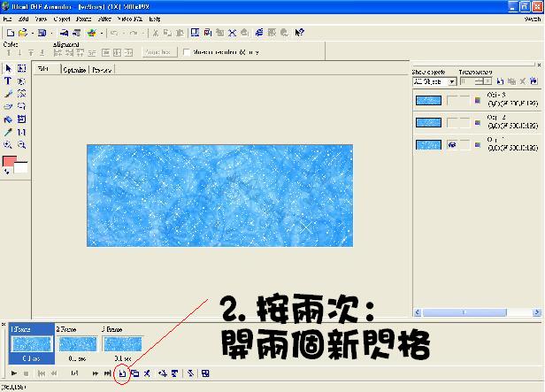Image resolution: width=545 pixels, height=392 pixels.
Task: Select the Eraser tool
Action: click(8, 106)
